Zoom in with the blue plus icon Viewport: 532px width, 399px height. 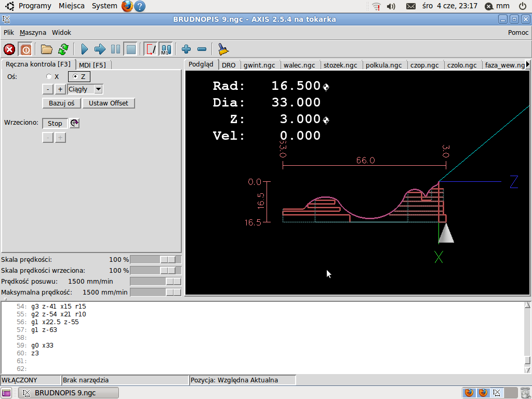coord(187,49)
